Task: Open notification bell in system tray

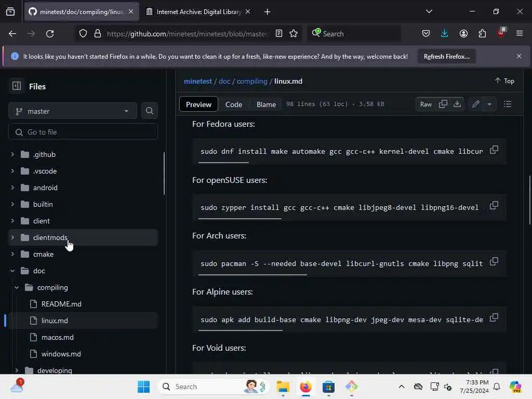Action: [497, 387]
